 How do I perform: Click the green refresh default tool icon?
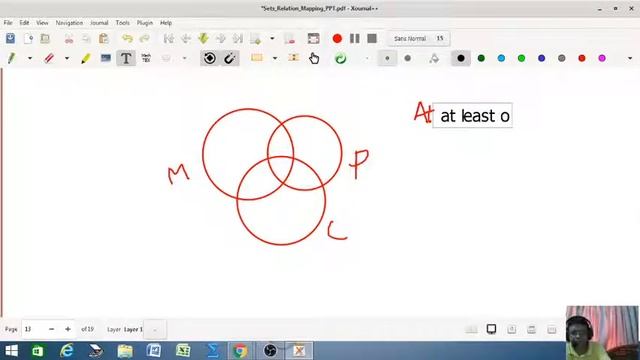[x=340, y=58]
